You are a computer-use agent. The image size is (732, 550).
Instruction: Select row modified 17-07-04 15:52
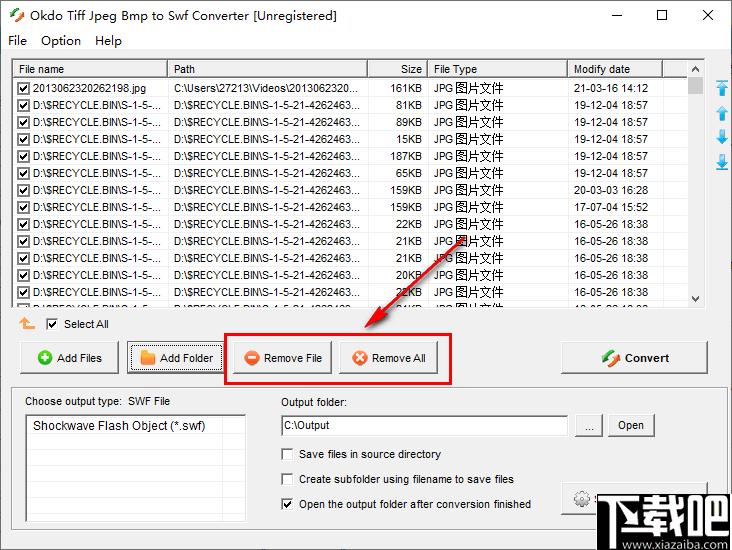(x=350, y=207)
